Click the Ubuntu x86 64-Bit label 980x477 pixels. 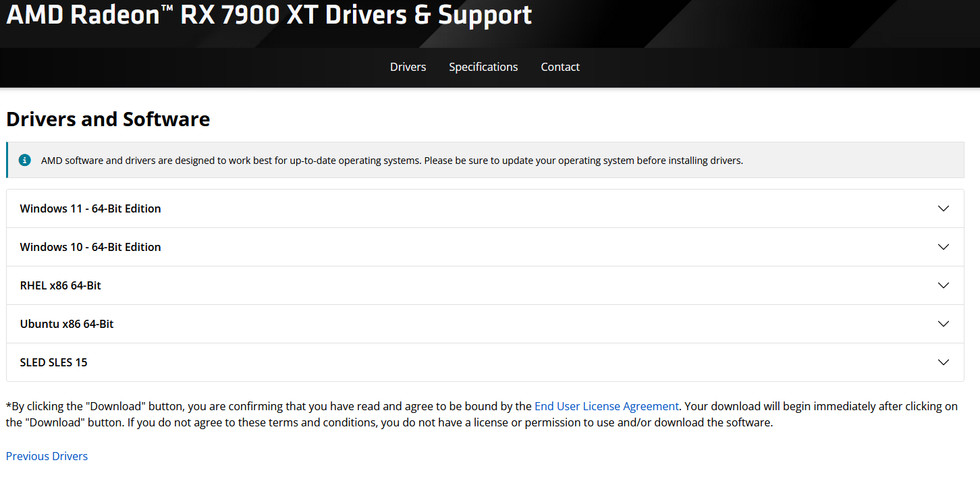[67, 324]
